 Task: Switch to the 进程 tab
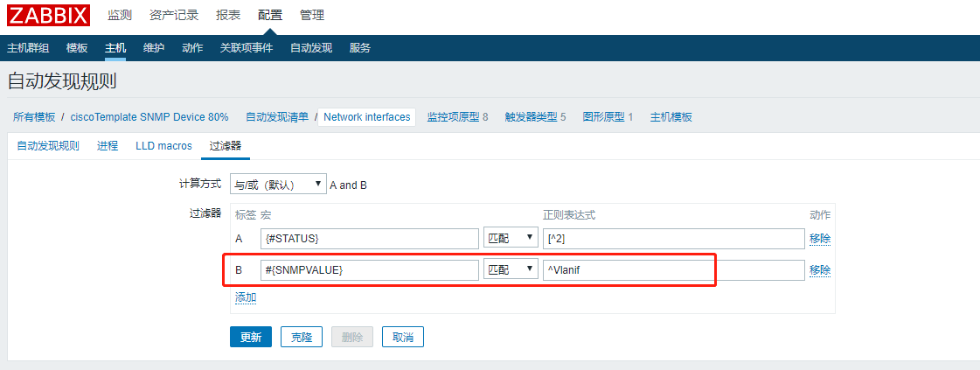point(108,145)
